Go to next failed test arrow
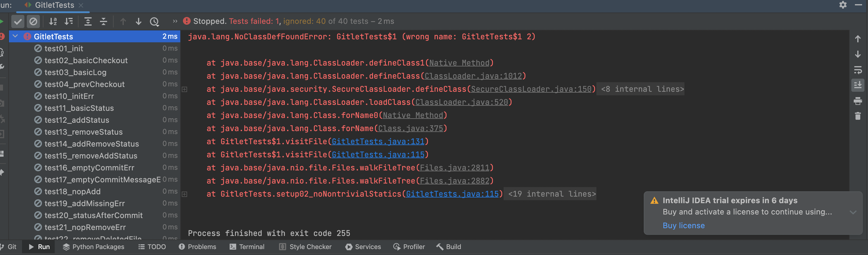This screenshot has width=868, height=255. pyautogui.click(x=139, y=21)
